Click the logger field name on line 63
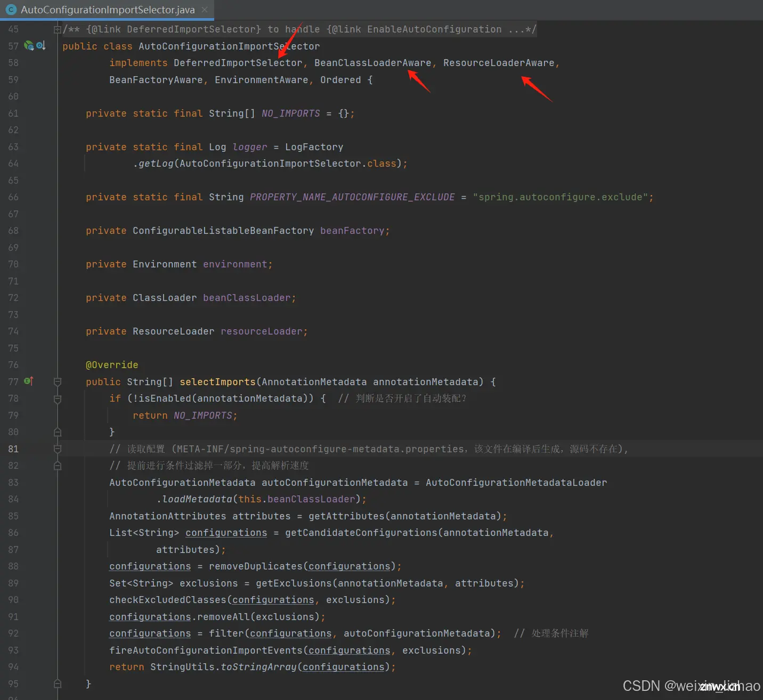The image size is (763, 700). click(x=250, y=147)
